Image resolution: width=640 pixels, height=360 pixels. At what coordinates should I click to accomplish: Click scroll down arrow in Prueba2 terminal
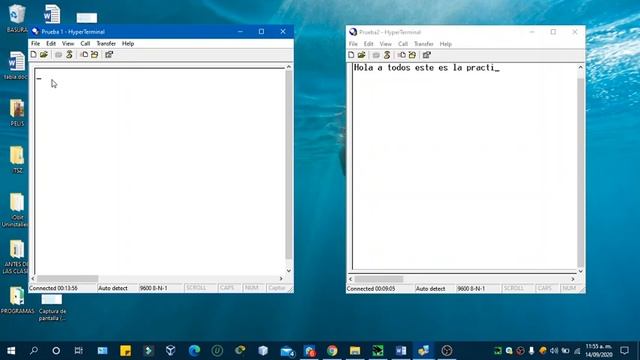click(580, 271)
